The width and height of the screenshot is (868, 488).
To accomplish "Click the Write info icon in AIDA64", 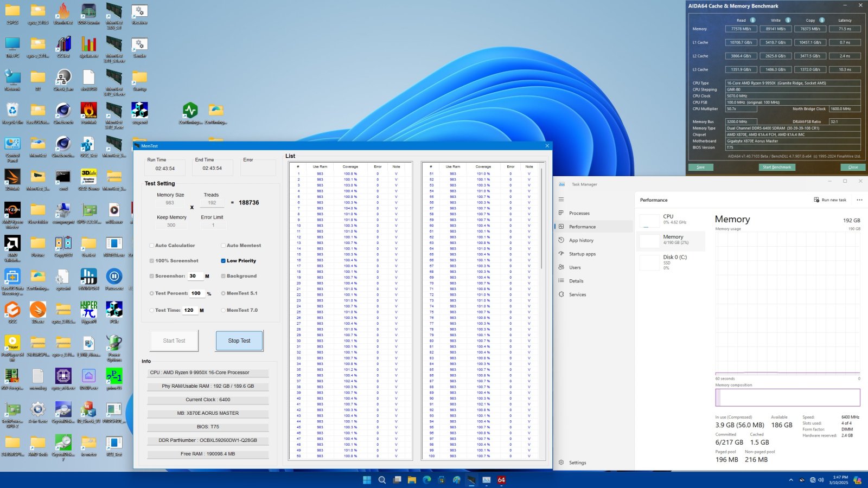I will click(788, 20).
